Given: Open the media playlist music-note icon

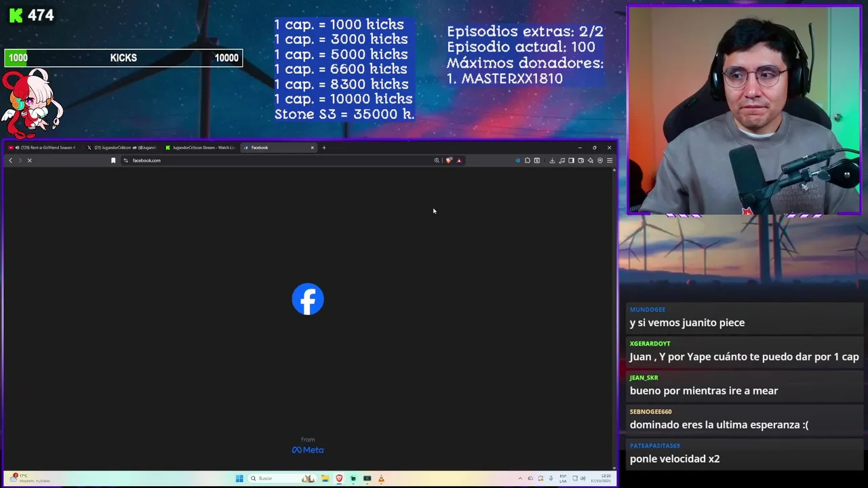Looking at the screenshot, I should [x=561, y=161].
